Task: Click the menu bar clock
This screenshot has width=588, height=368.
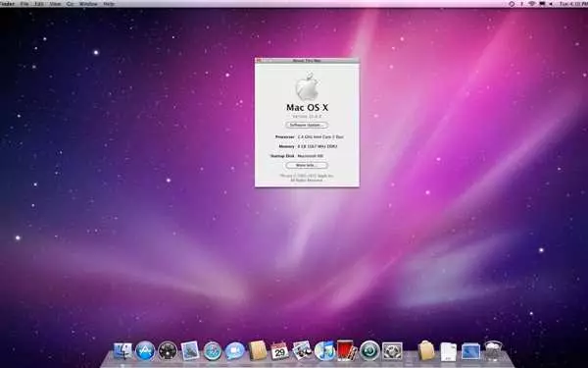Action: coord(573,4)
